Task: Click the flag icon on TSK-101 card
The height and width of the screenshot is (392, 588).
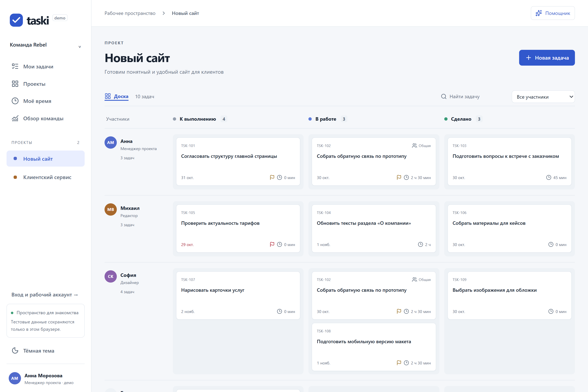Action: coord(272,177)
